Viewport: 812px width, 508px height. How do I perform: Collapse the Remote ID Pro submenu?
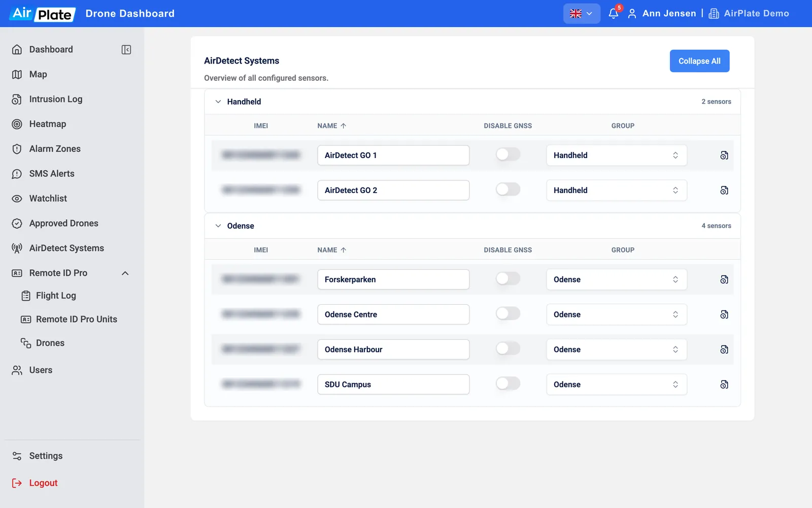[x=125, y=273]
